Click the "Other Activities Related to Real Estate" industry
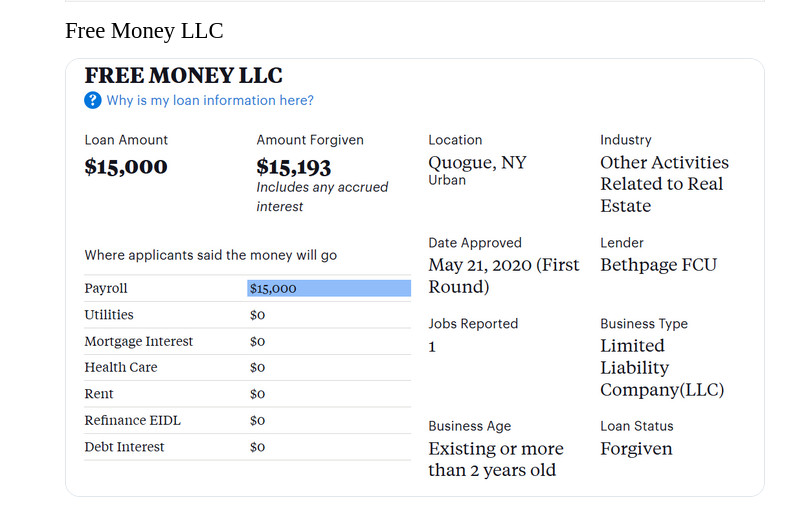Image resolution: width=788 pixels, height=513 pixels. pyautogui.click(x=664, y=184)
